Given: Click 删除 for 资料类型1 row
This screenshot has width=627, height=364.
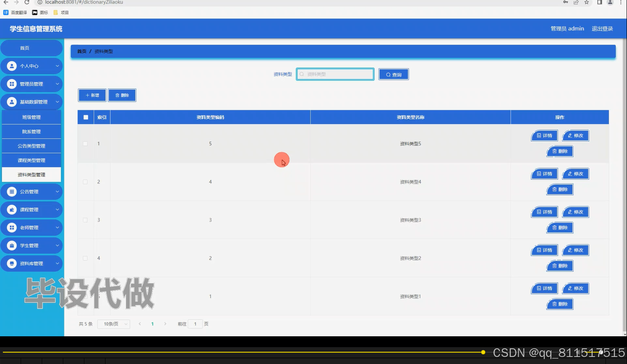Looking at the screenshot, I should [x=560, y=304].
